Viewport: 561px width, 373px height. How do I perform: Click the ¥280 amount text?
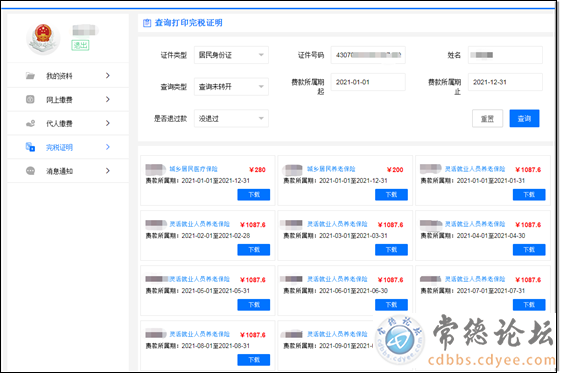pyautogui.click(x=258, y=170)
